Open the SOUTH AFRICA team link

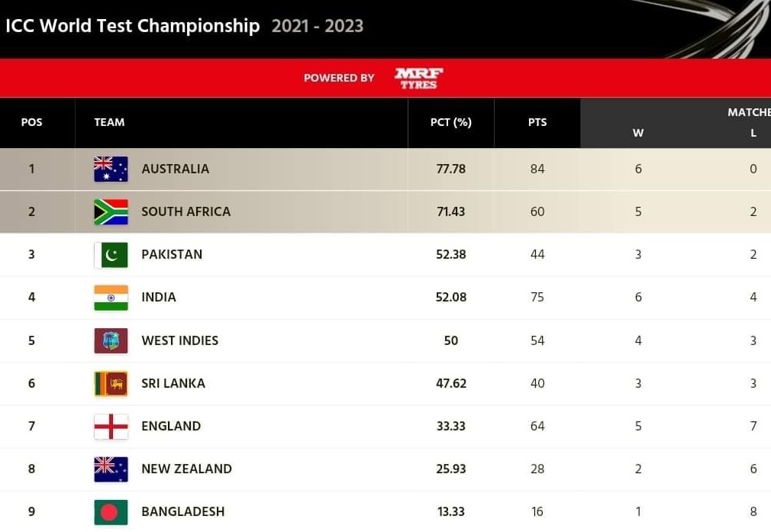(185, 212)
